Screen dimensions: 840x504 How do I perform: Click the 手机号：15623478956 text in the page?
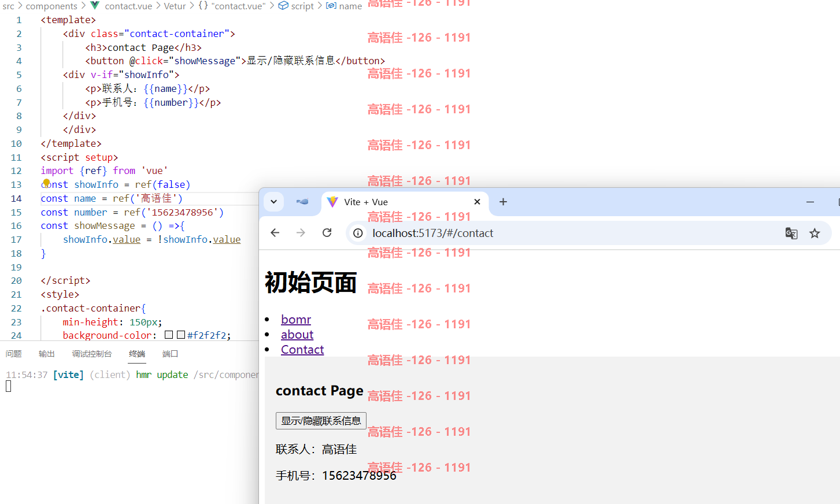[336, 475]
